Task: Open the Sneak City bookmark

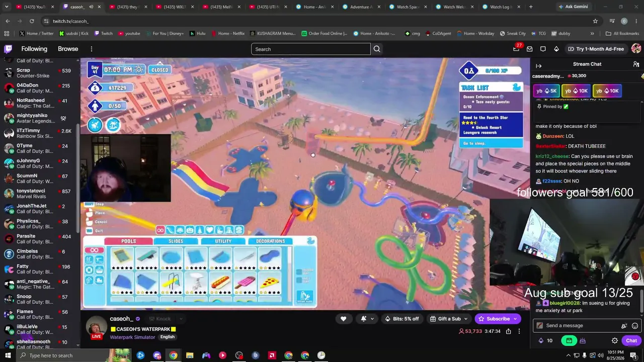Action: pos(513,34)
